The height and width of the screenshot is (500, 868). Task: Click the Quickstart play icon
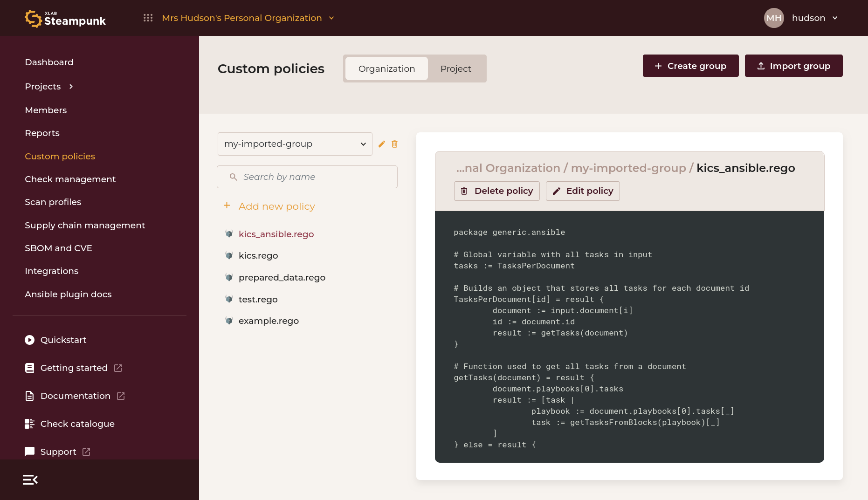pyautogui.click(x=30, y=340)
